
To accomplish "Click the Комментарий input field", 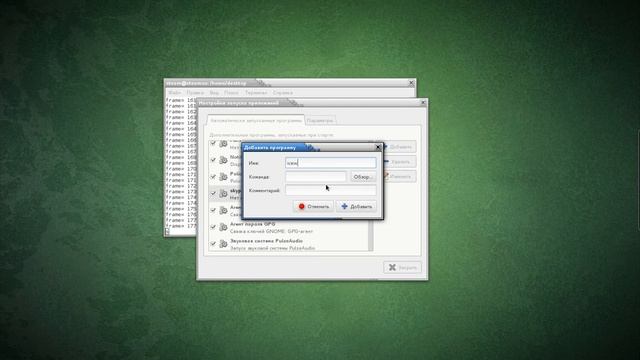I will 331,190.
